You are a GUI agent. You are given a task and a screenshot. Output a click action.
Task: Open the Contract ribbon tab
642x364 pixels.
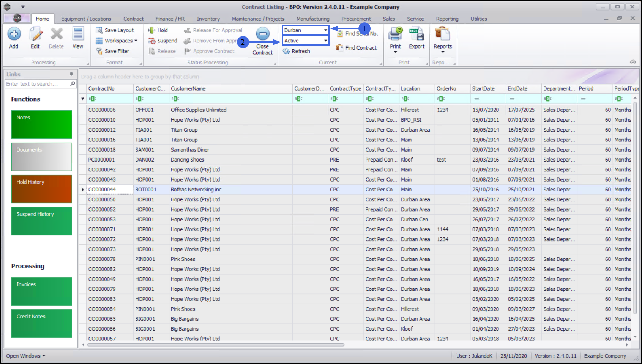click(x=133, y=19)
